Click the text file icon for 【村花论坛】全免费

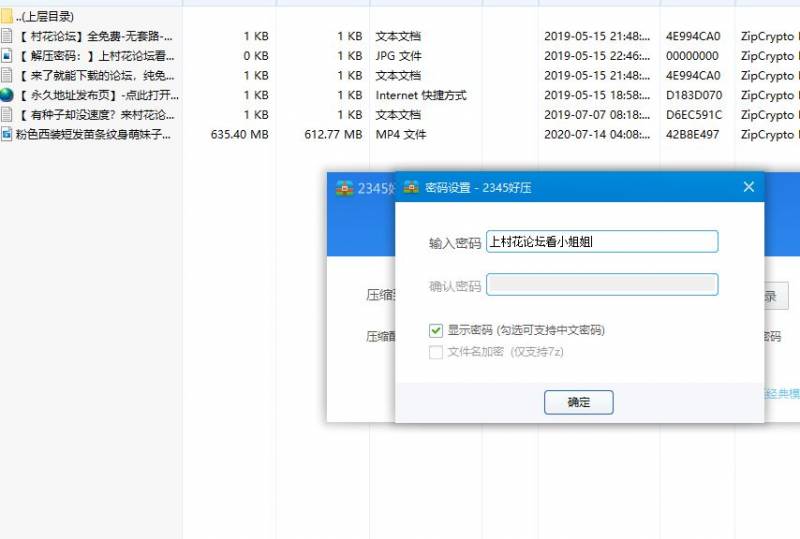pyautogui.click(x=6, y=36)
